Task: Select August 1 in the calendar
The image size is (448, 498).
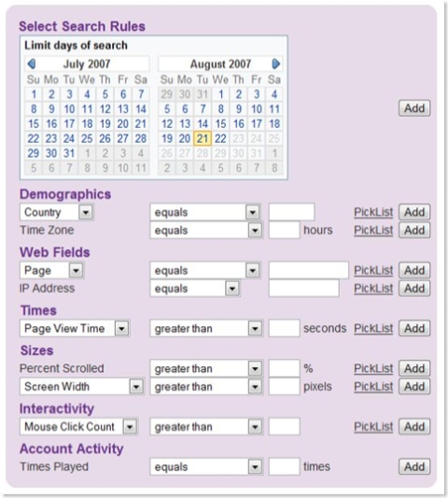Action: [221, 94]
